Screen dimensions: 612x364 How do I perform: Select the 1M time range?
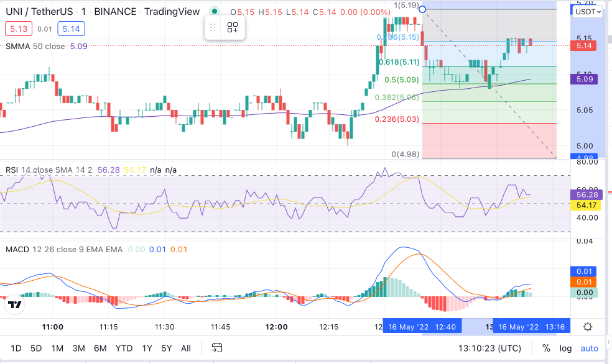(57, 348)
